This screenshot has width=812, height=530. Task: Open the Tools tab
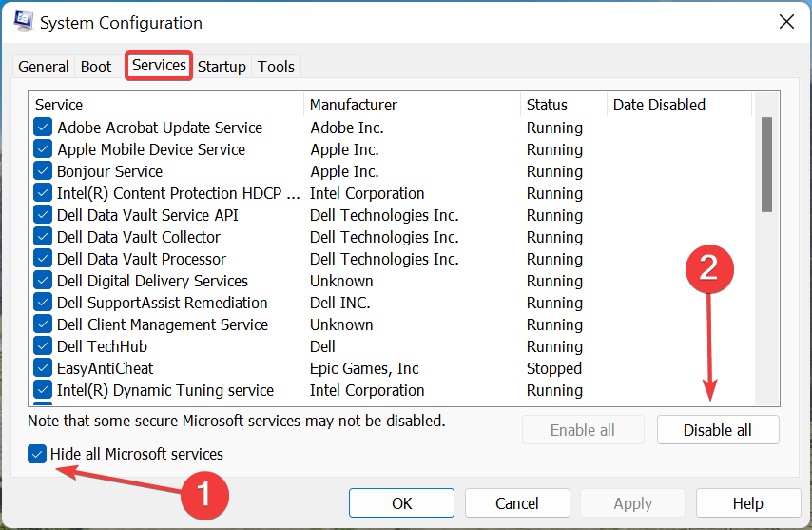coord(276,67)
